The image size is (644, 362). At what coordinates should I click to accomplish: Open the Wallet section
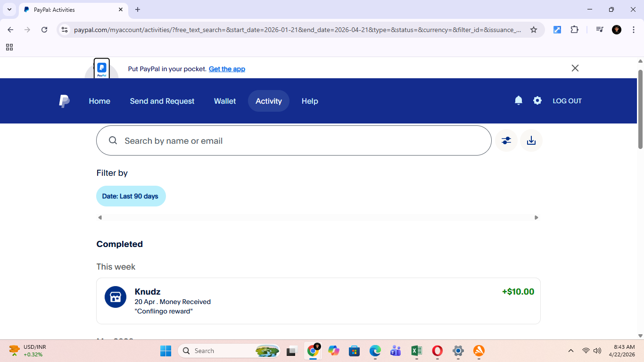pyautogui.click(x=225, y=100)
